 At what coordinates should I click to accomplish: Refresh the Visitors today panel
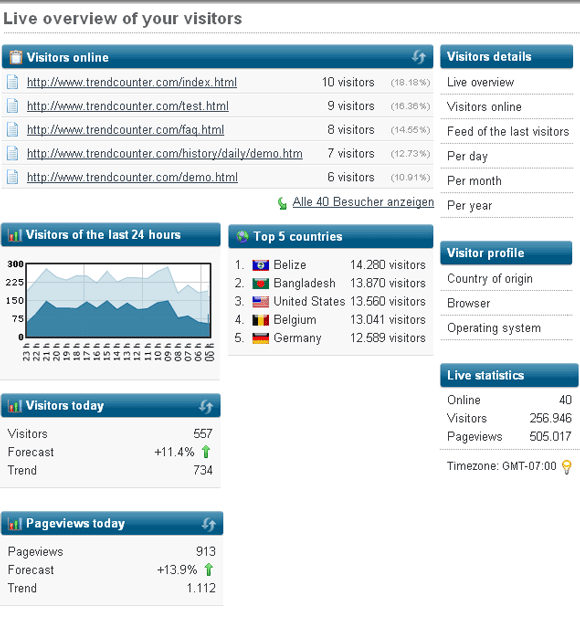(206, 406)
